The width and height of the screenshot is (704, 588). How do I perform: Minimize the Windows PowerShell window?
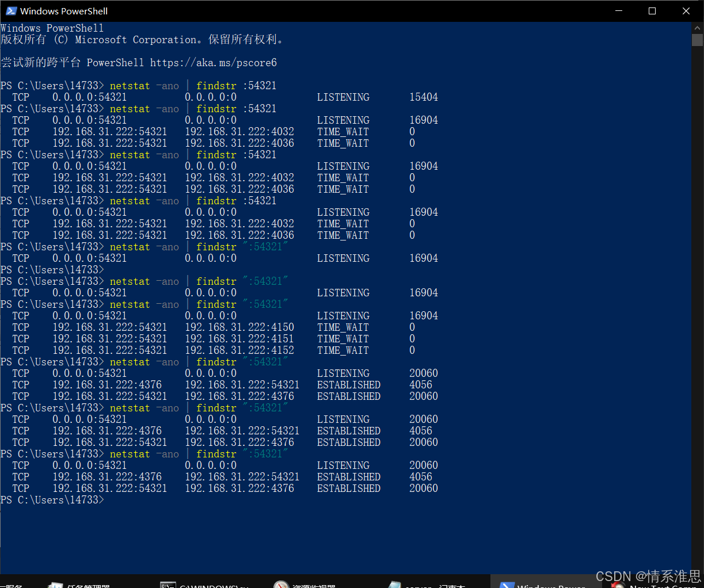[619, 11]
